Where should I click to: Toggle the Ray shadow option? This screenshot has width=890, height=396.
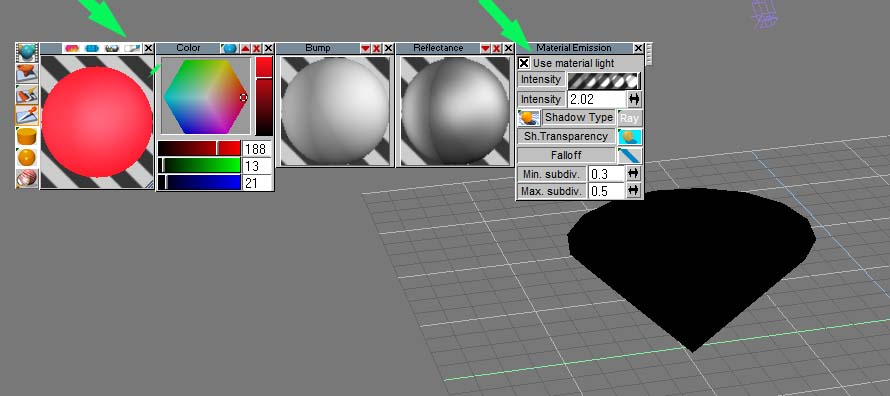[x=629, y=118]
